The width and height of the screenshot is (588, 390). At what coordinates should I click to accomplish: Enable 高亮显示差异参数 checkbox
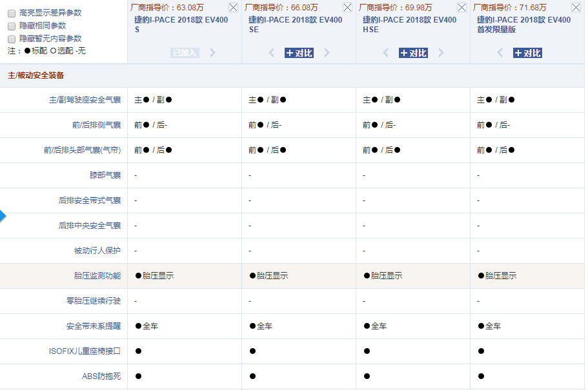[12, 14]
